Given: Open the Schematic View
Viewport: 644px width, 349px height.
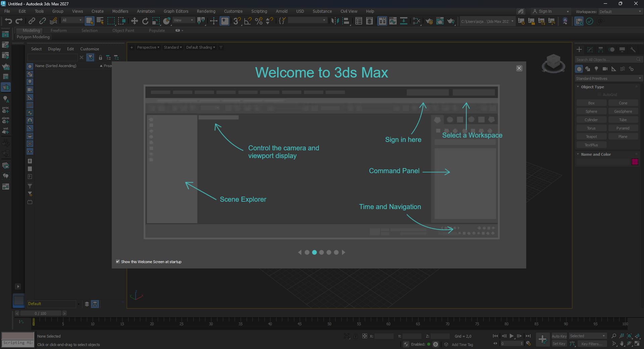Looking at the screenshot, I should coord(404,21).
